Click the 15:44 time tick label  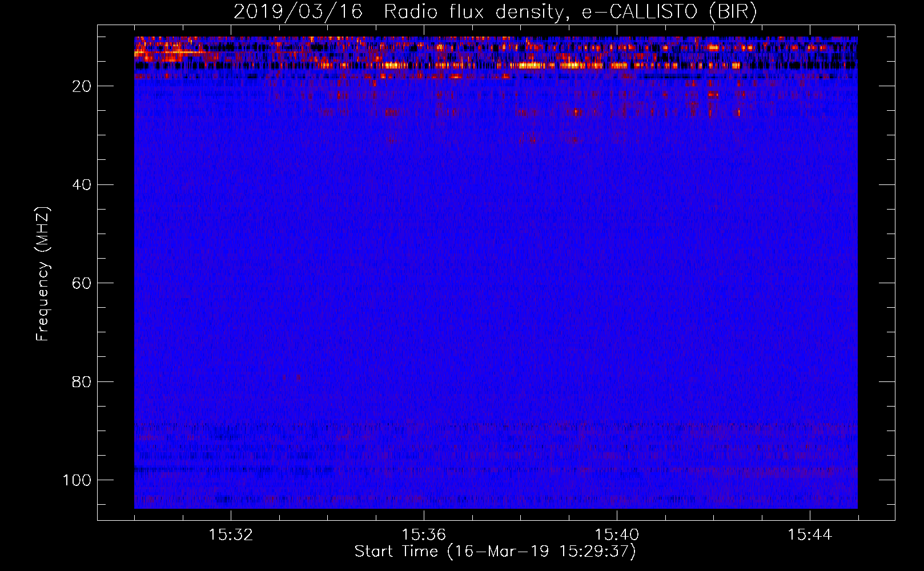coord(810,535)
